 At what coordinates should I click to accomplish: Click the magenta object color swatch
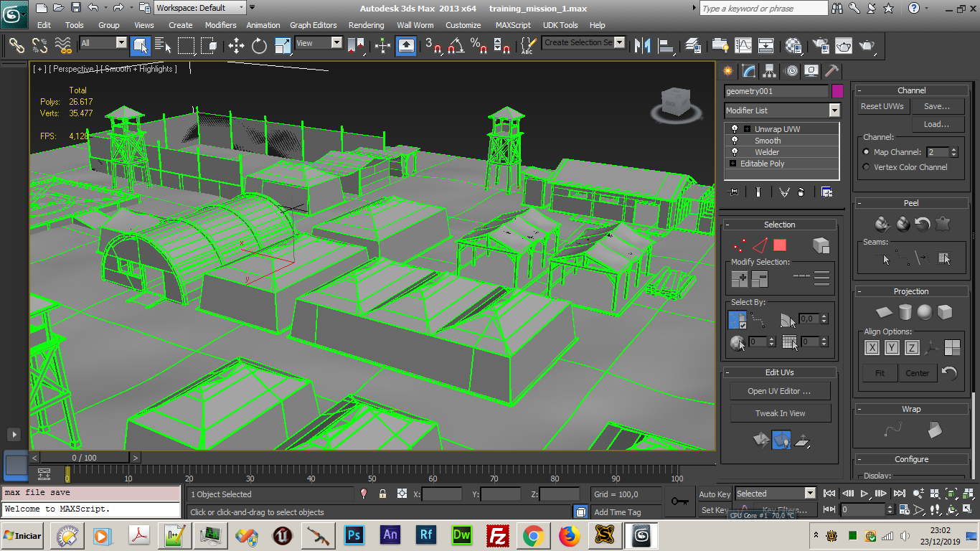click(837, 91)
